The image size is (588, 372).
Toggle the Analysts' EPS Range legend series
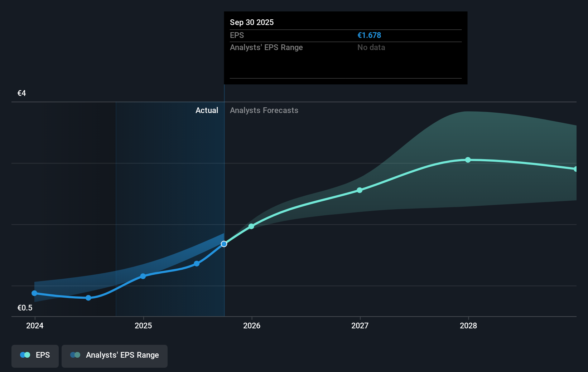pos(115,356)
